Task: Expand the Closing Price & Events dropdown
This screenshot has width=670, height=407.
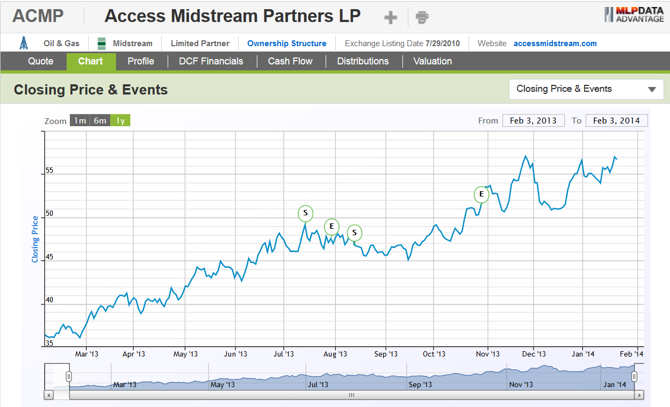Action: coord(586,89)
